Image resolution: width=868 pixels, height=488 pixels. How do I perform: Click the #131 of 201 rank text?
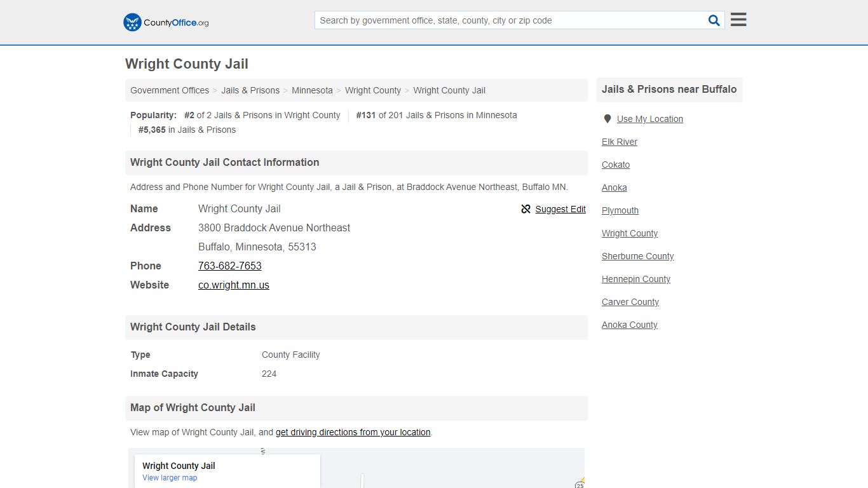[x=437, y=115]
